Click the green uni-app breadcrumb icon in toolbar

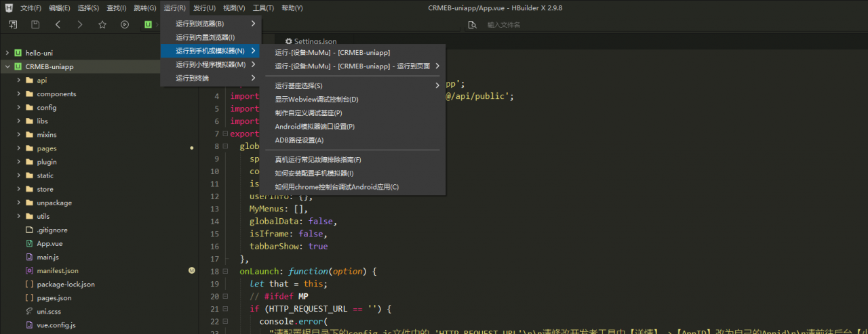(x=148, y=24)
